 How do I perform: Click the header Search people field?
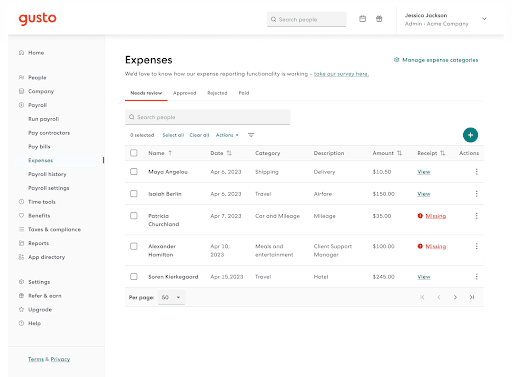click(307, 19)
